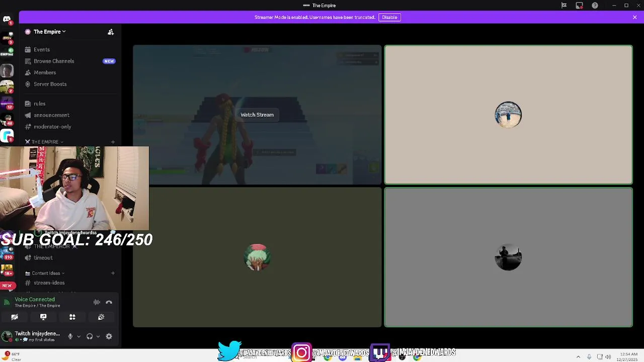The height and width of the screenshot is (362, 644).
Task: Mute microphone in user panel
Action: tap(70, 336)
